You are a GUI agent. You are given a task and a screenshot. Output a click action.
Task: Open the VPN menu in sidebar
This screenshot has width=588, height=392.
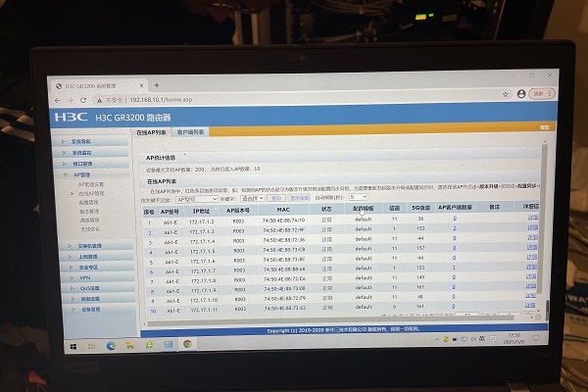coord(85,277)
